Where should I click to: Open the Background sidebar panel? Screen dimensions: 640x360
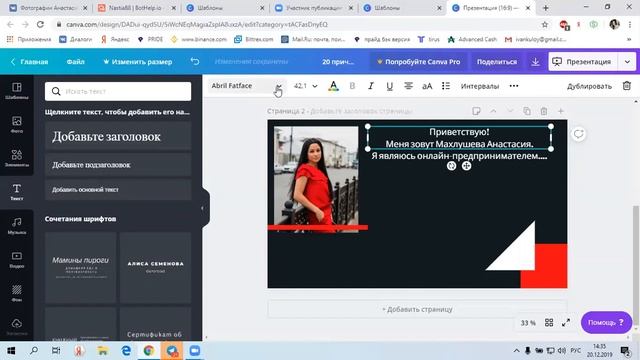17,293
